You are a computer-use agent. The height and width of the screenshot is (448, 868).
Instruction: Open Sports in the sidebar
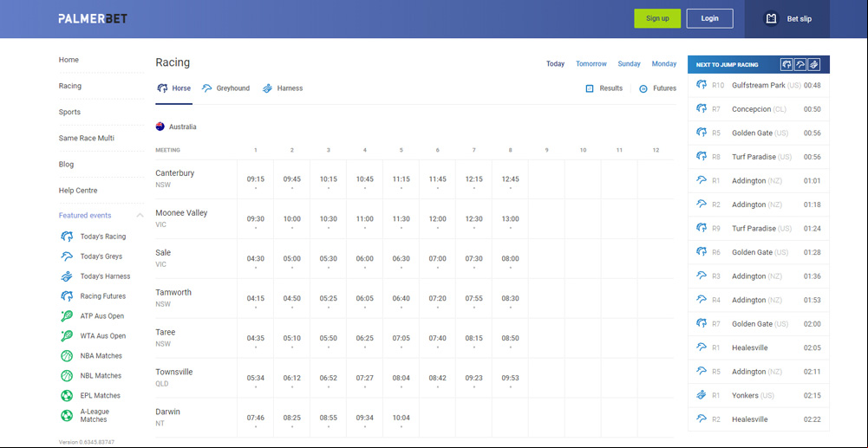pyautogui.click(x=69, y=112)
